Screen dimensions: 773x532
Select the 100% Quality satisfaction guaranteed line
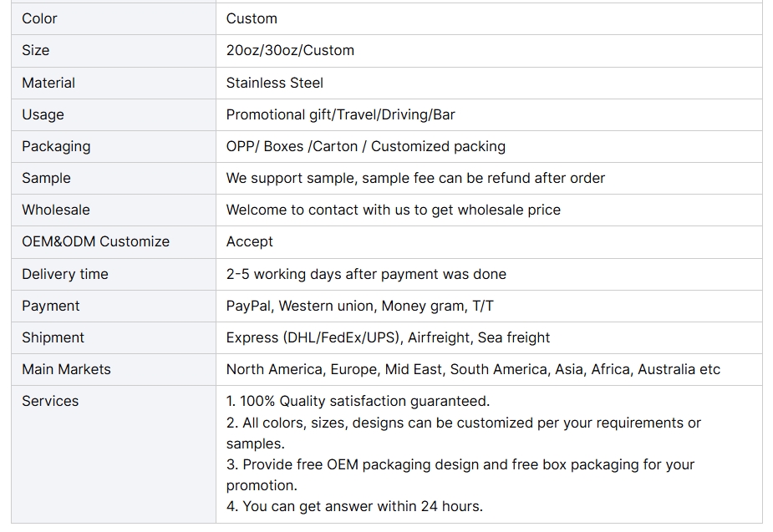tap(358, 401)
